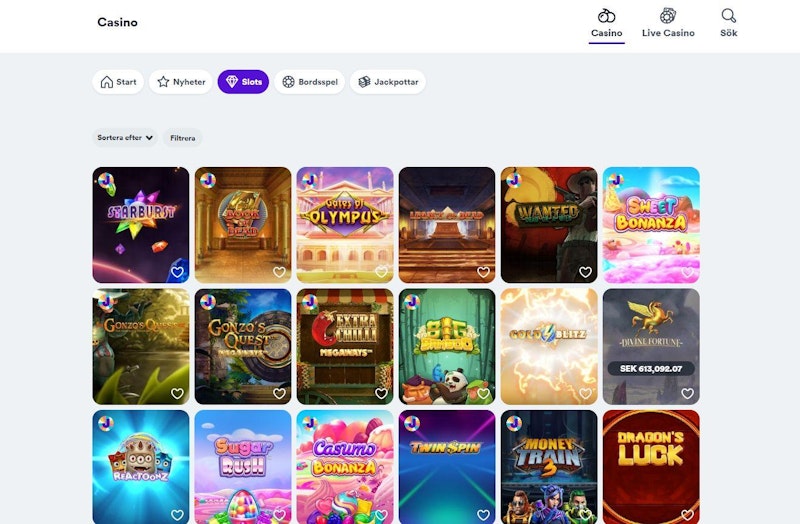Mark Book of Dead as favorite
The image size is (800, 524).
[279, 272]
